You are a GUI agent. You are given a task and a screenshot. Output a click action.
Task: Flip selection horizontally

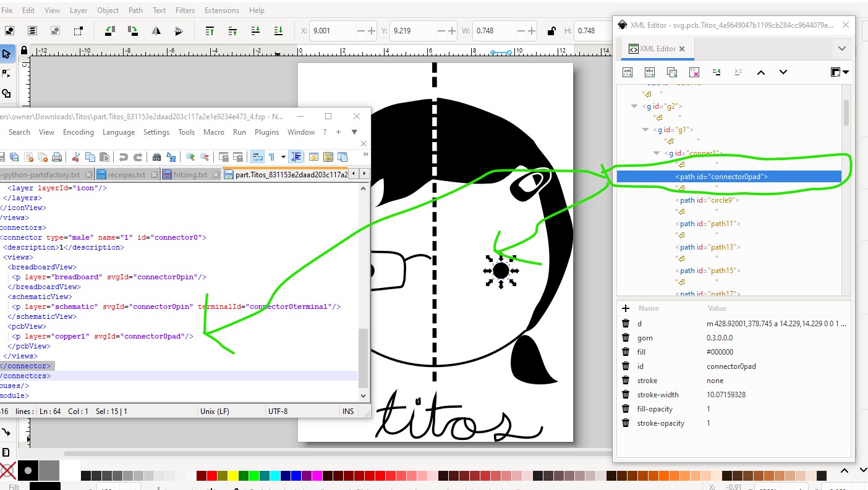point(156,30)
